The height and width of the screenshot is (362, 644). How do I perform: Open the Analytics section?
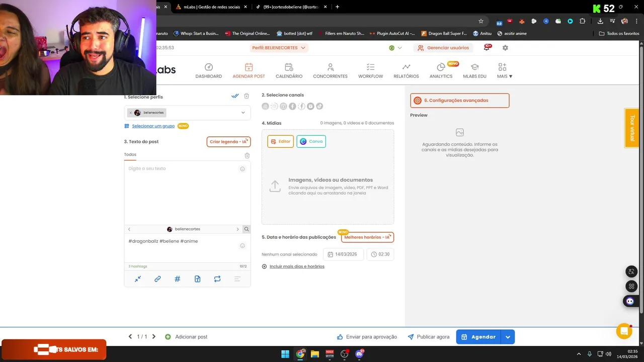pos(441,71)
